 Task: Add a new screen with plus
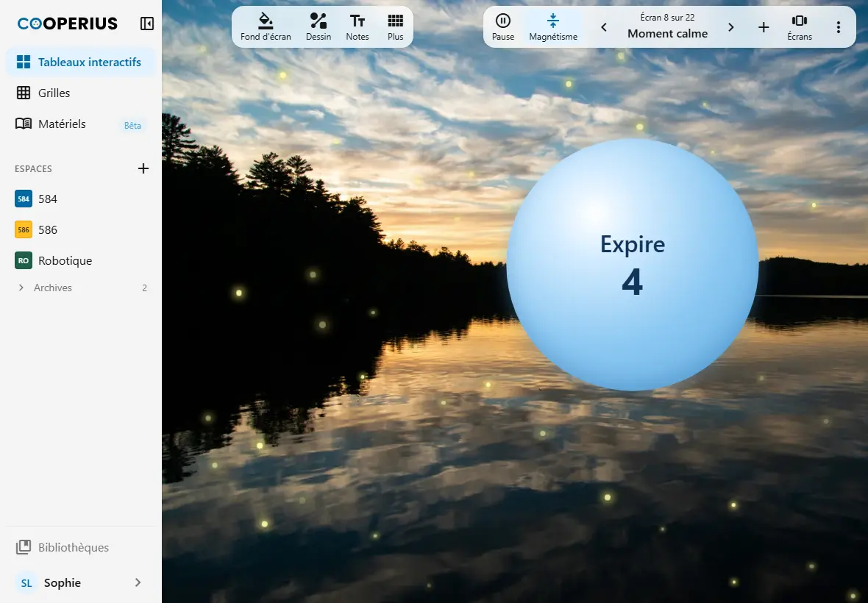tap(764, 27)
